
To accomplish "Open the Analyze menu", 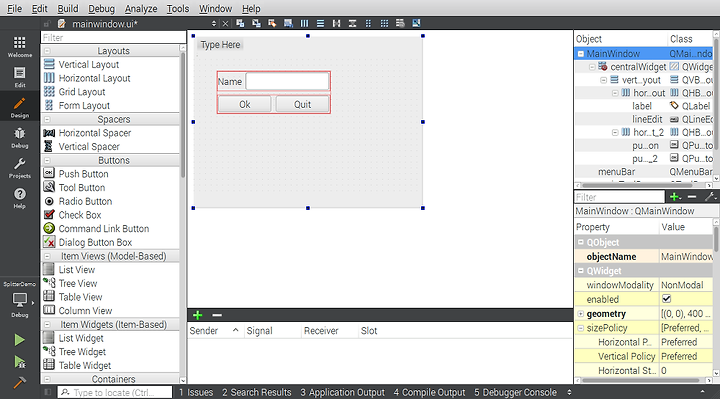I will point(141,8).
